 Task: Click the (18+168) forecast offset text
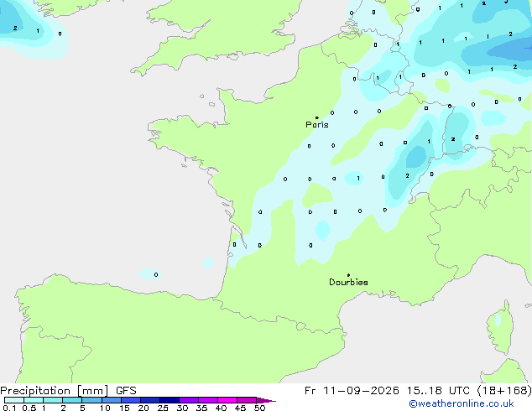tap(504, 391)
